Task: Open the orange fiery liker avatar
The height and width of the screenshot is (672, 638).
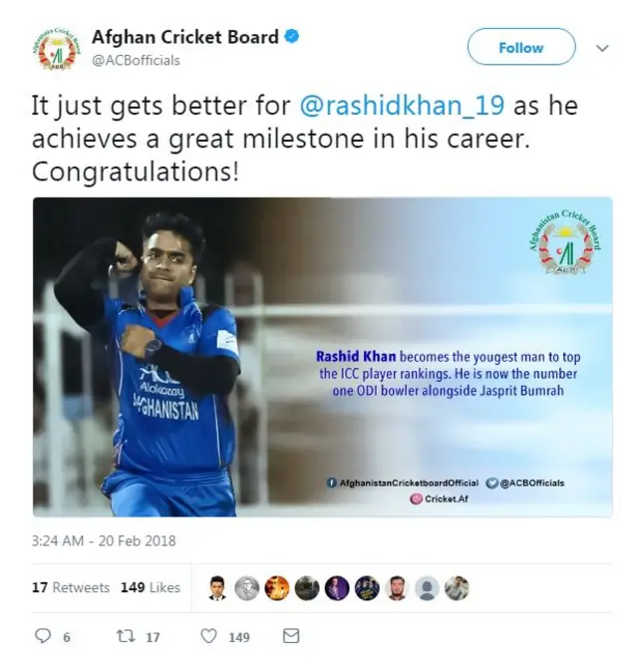Action: tap(277, 588)
